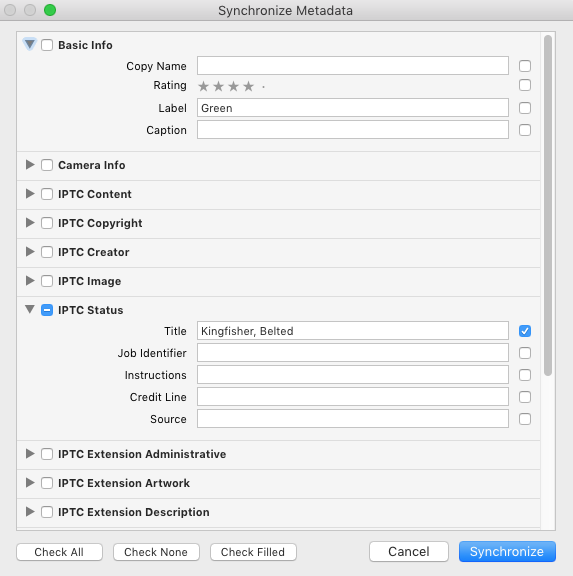Enable the Credit Line checkbox

coord(525,397)
